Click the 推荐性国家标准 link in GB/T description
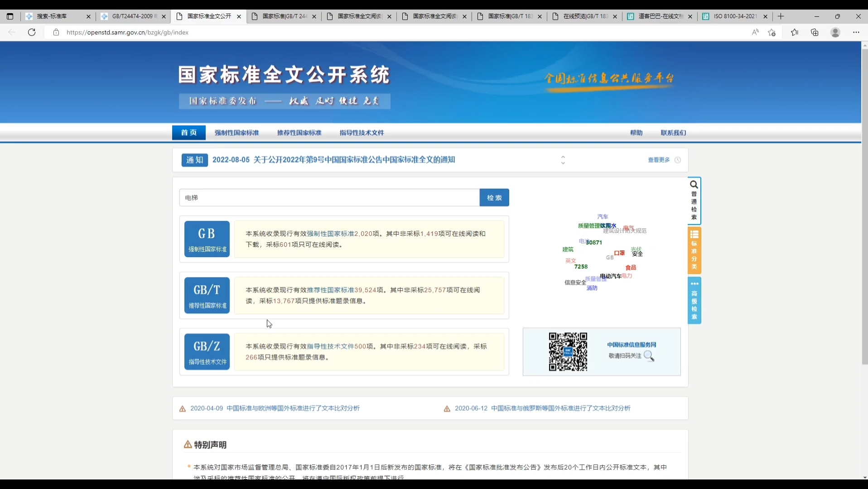 [x=330, y=290]
